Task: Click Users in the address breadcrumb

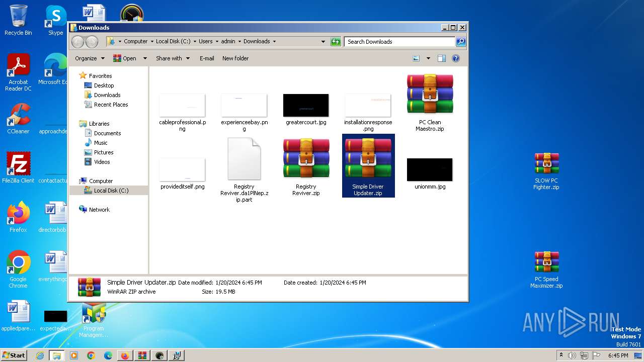Action: click(x=205, y=42)
